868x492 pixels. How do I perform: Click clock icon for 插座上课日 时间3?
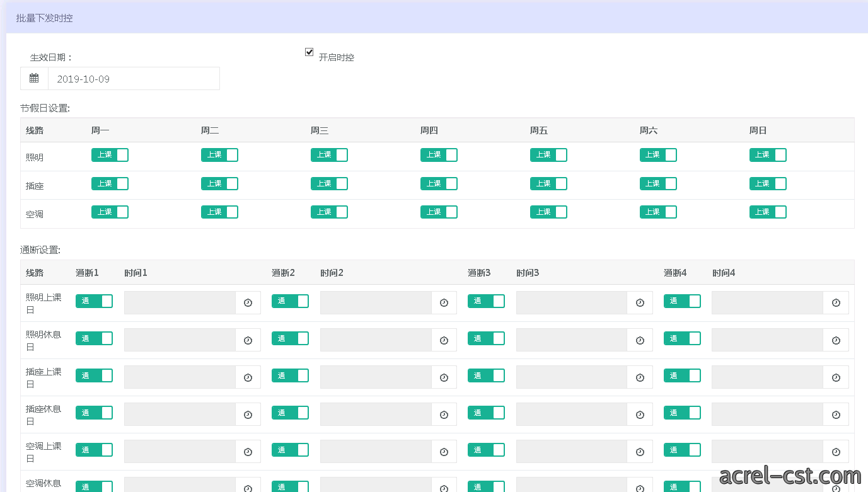tap(640, 377)
